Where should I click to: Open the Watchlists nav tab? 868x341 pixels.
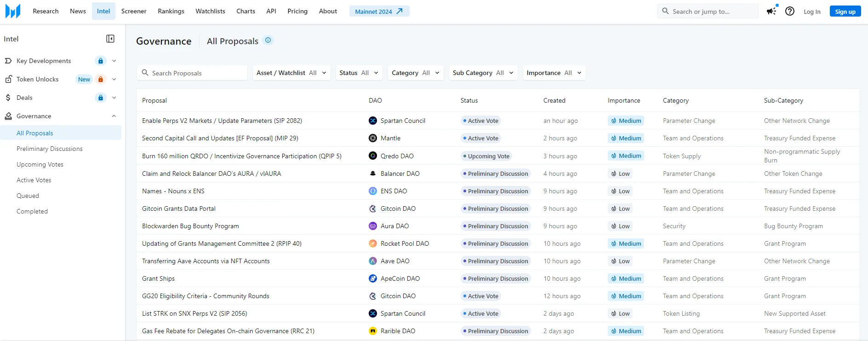click(x=210, y=11)
